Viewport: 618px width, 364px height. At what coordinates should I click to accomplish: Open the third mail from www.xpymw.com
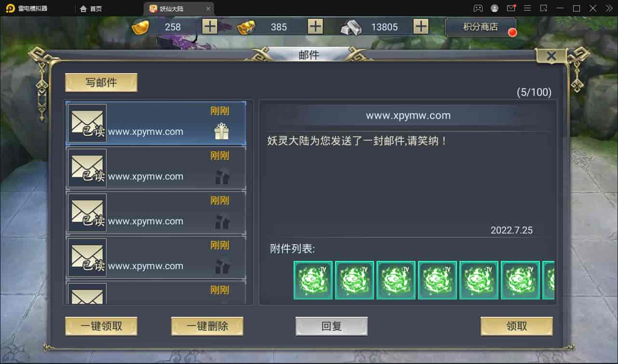point(156,213)
